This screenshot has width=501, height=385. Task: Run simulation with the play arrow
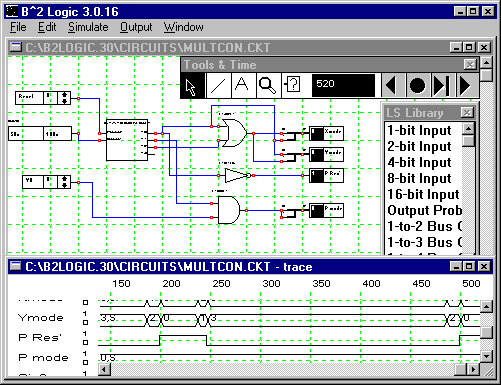tap(467, 86)
